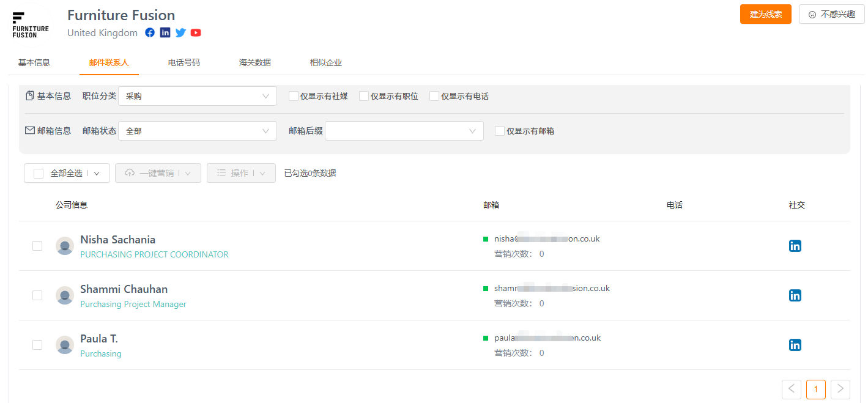Open the 邮箱后缀 dropdown
Viewport: 868px width, 403px height.
tap(404, 131)
